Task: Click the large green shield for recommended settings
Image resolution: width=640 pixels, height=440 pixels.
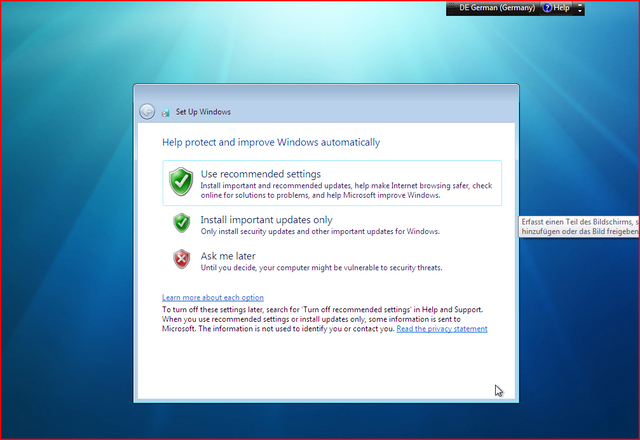Action: coord(181,181)
